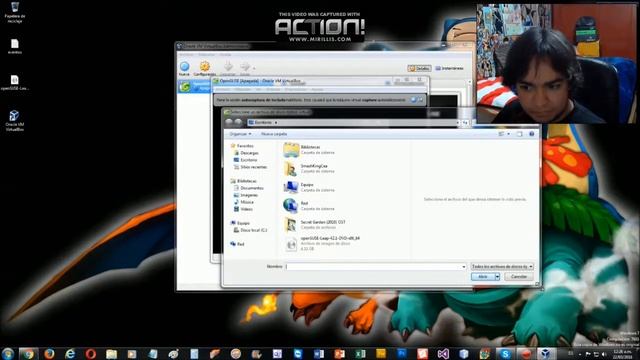Open Sitios recientes in the sidebar
This screenshot has height=360, width=640.
coord(250,167)
